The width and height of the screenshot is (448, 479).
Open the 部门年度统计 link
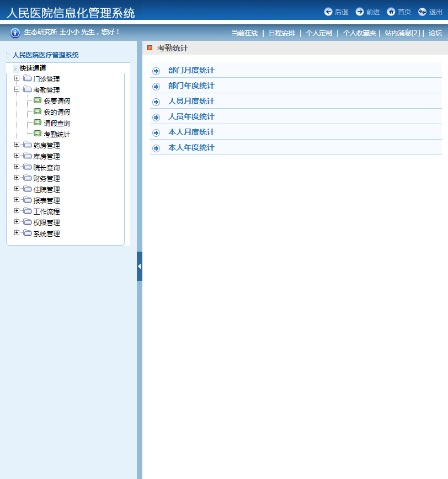191,86
